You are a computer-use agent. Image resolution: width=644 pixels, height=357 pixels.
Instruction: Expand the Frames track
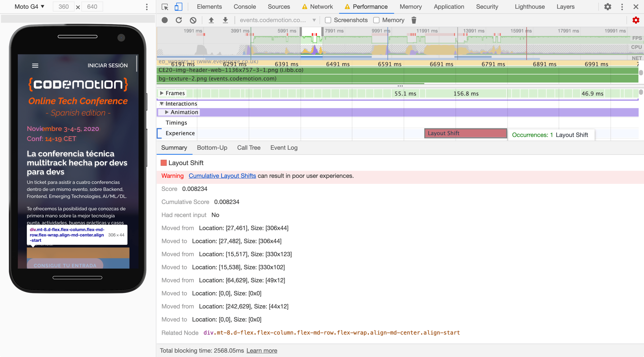coord(162,93)
